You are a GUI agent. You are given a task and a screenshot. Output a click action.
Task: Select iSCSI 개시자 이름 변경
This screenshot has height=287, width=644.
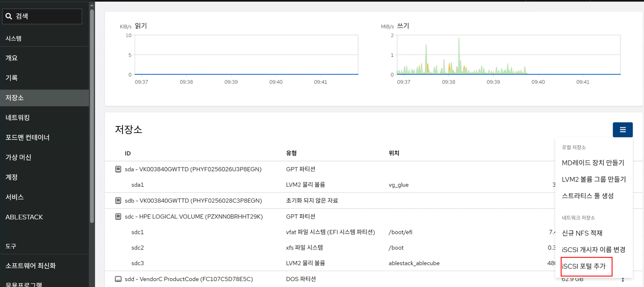click(x=593, y=249)
